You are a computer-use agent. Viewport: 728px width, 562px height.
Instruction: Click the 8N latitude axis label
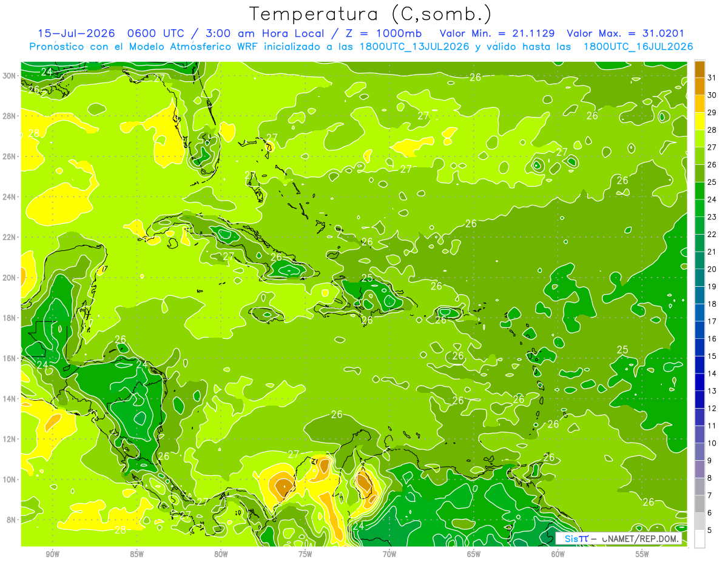point(11,520)
